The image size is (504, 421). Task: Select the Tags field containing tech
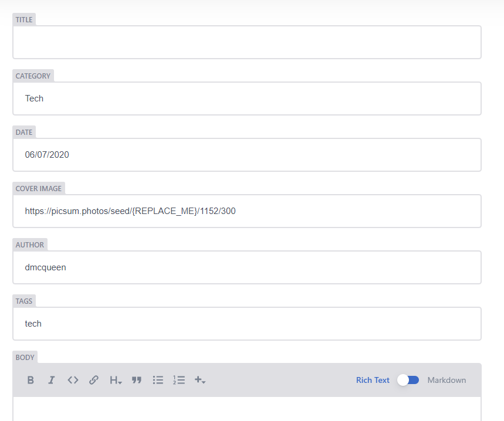tap(246, 323)
